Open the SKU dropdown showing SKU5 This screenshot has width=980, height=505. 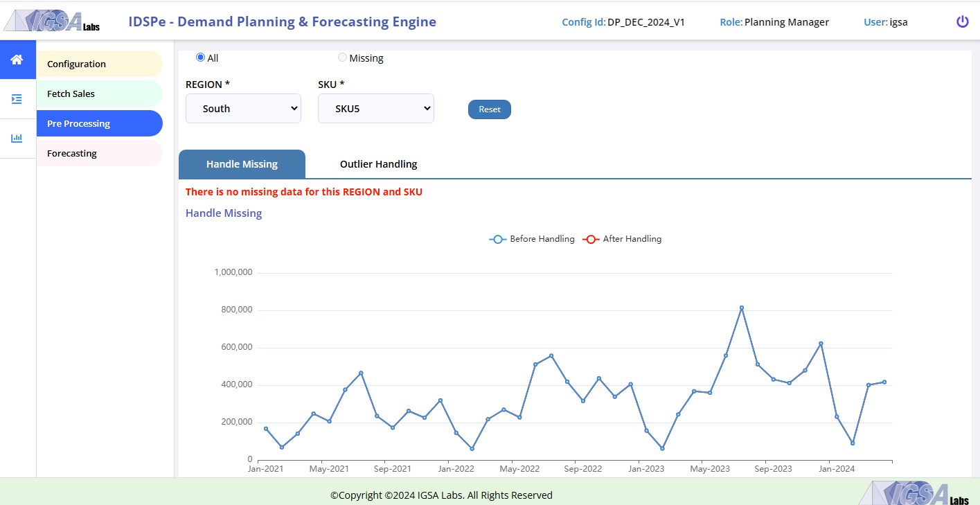pos(376,109)
